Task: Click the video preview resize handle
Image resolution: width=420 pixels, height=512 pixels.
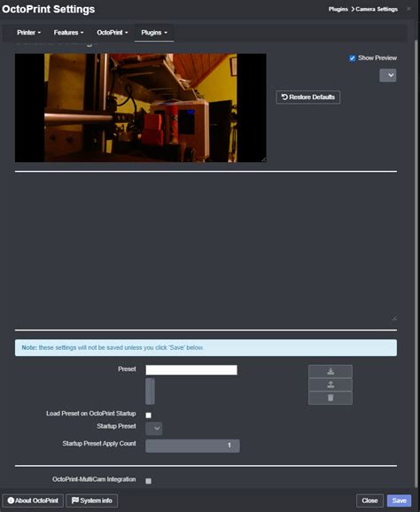Action: click(x=263, y=159)
